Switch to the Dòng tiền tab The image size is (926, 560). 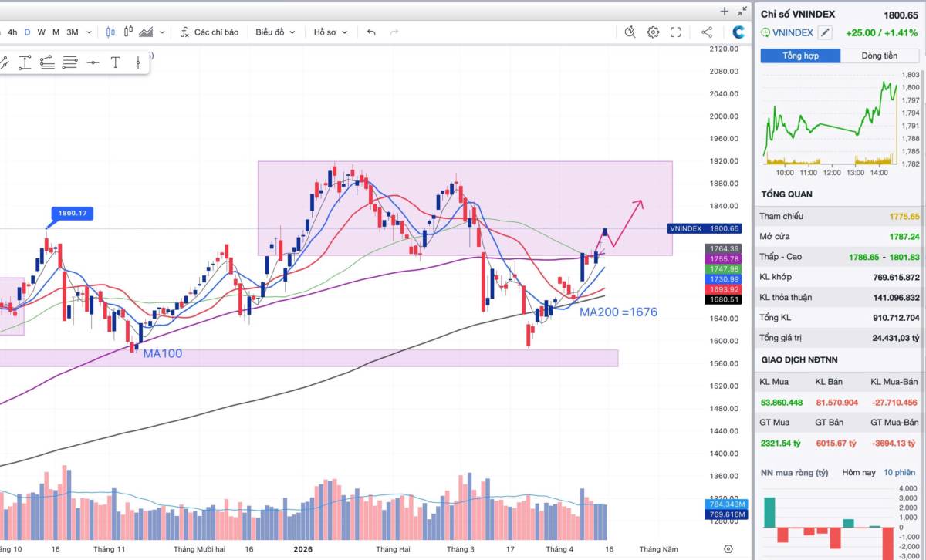880,56
